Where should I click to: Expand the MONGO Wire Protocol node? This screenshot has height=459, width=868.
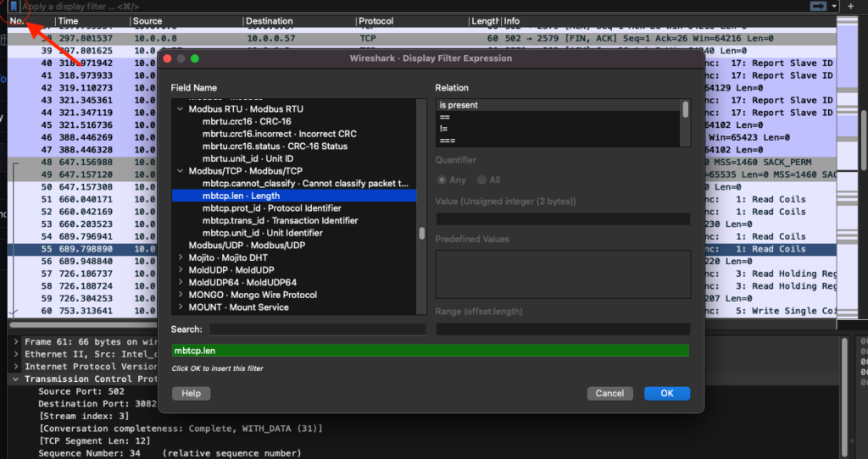pos(181,295)
